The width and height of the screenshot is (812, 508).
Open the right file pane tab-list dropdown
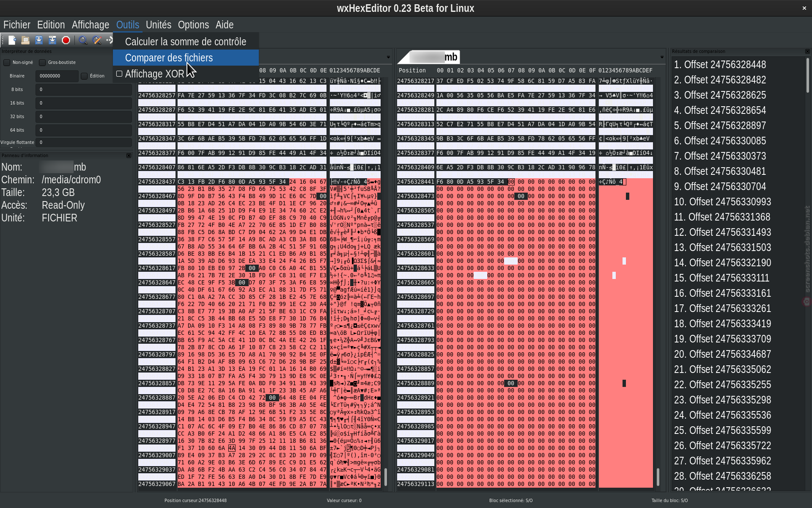(662, 57)
